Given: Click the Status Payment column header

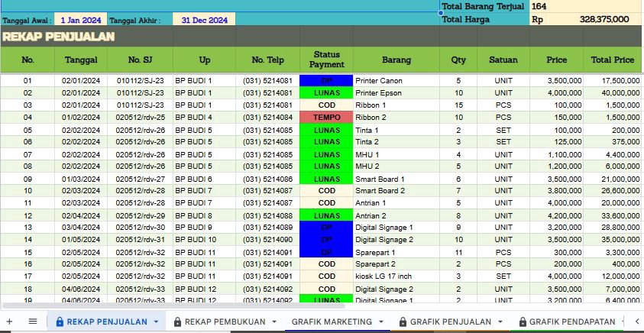Looking at the screenshot, I should click(326, 60).
